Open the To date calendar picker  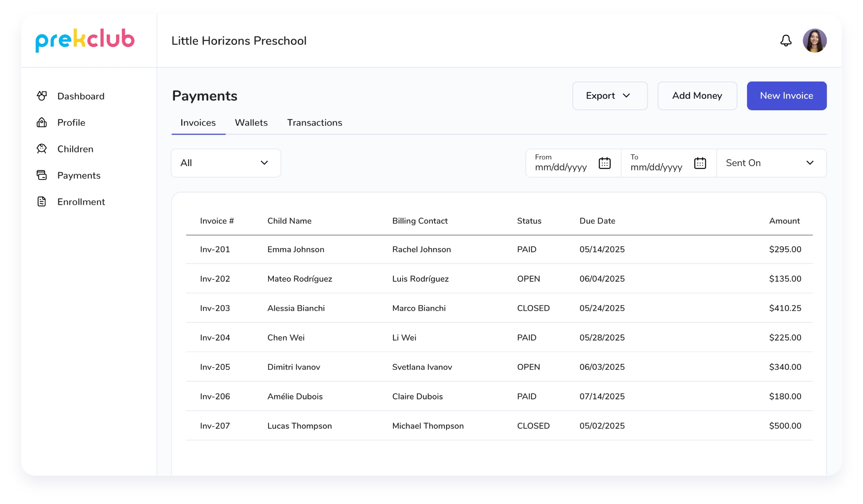700,163
